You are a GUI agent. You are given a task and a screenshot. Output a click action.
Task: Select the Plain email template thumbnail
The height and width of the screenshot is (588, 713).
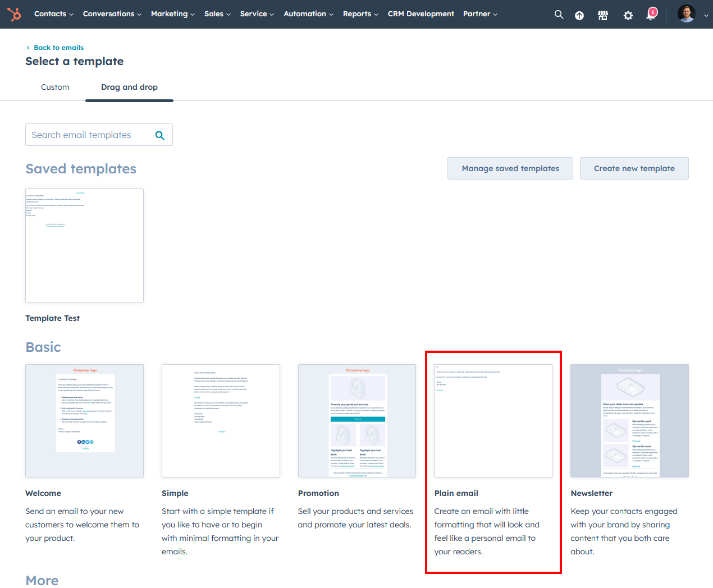(492, 420)
